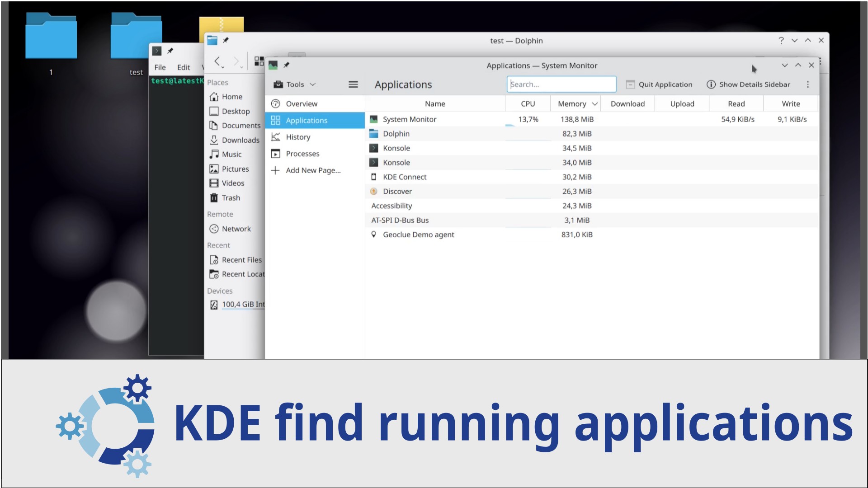Click the Search field in System Monitor

561,84
